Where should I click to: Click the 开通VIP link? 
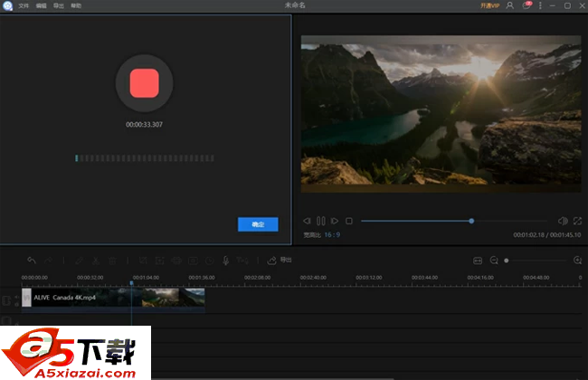490,5
